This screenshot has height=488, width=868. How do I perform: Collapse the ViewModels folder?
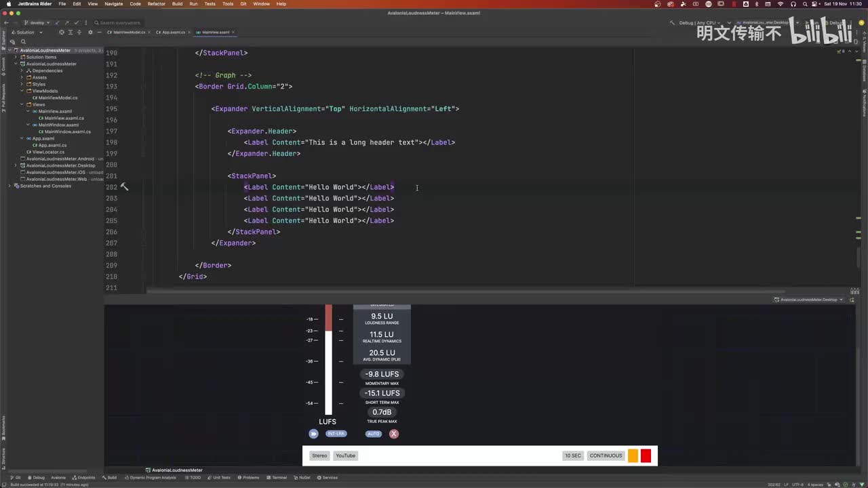(x=22, y=91)
